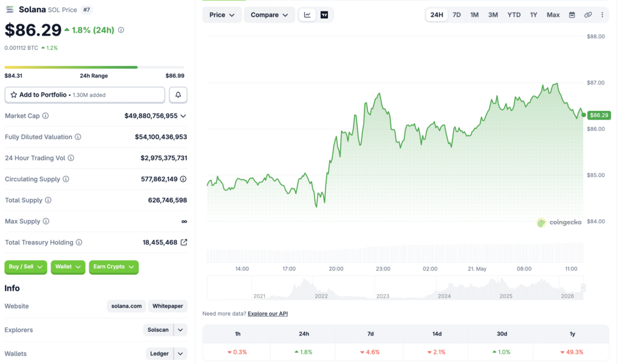Click the $2,975,375,731 trading volume value
Image resolution: width=622 pixels, height=364 pixels.
(164, 158)
